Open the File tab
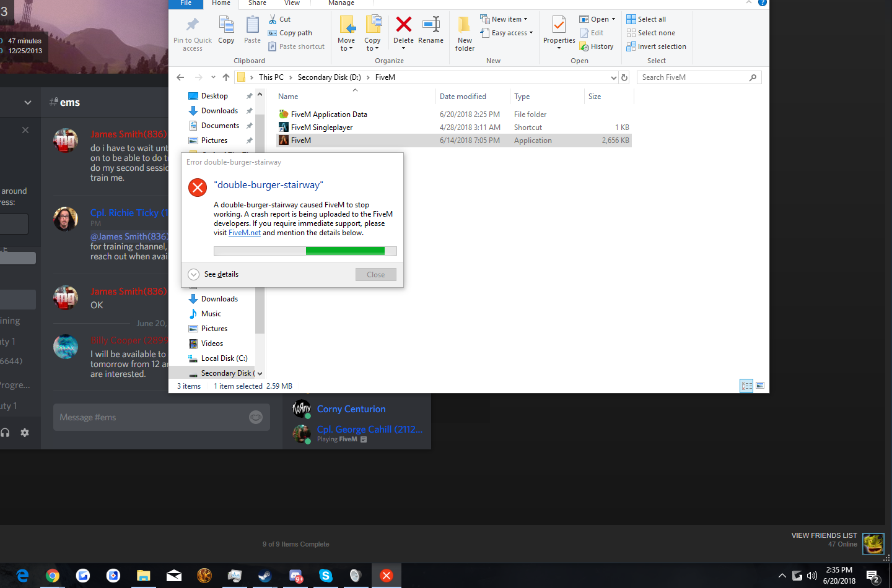892x588 pixels. click(186, 3)
